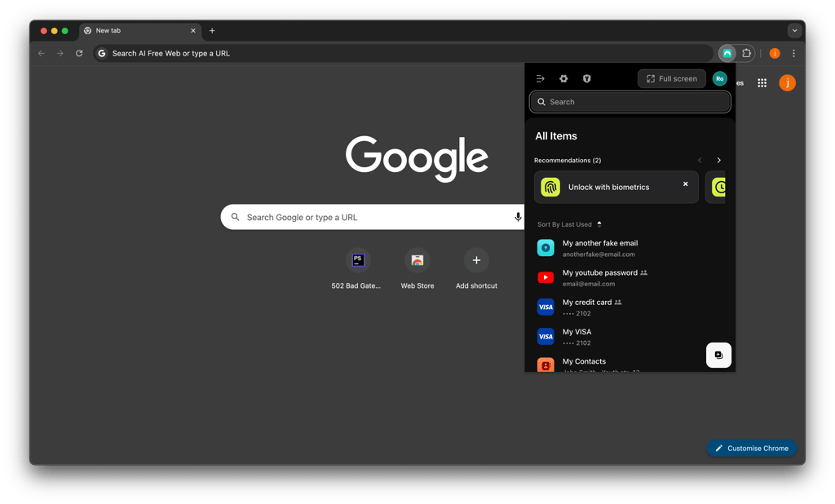Click email@email.com subtitle
The height and width of the screenshot is (504, 835).
pos(589,284)
